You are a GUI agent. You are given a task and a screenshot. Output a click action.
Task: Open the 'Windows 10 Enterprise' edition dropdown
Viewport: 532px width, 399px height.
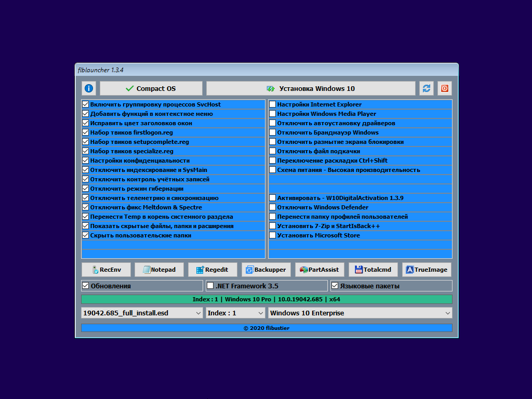coord(360,313)
